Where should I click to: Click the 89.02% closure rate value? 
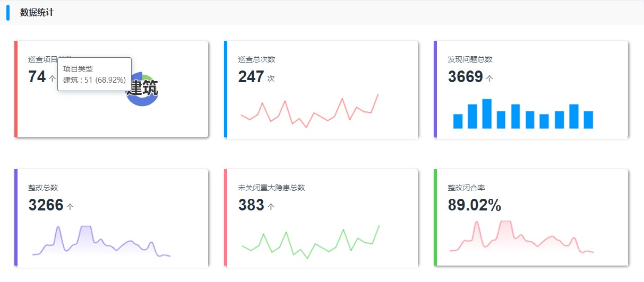coord(474,205)
